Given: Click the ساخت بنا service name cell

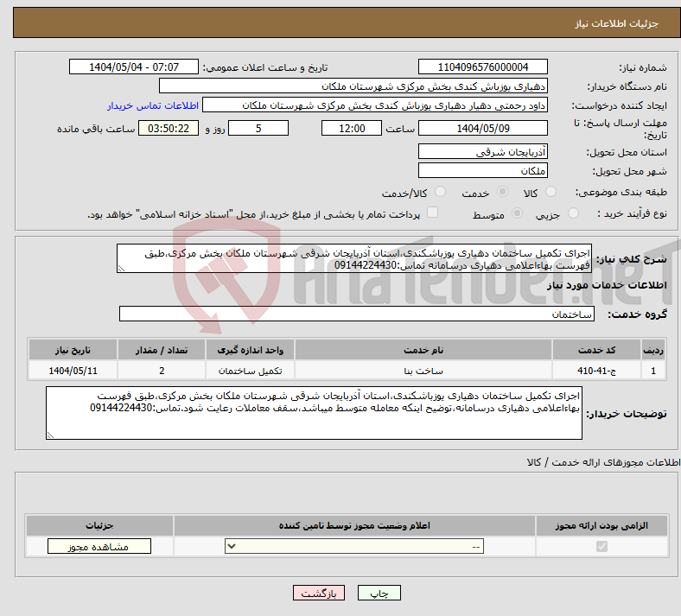Looking at the screenshot, I should (x=423, y=371).
